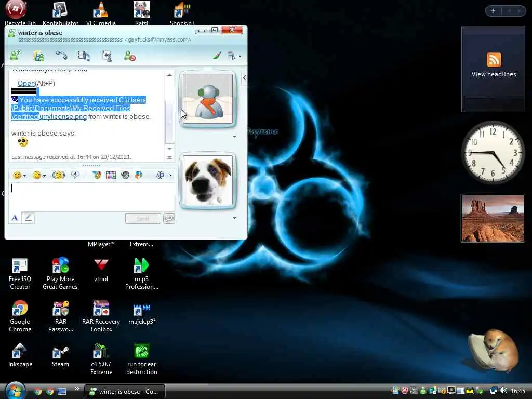
Task: Open the show menu dropdown in Messenger toolbar
Action: tap(234, 56)
